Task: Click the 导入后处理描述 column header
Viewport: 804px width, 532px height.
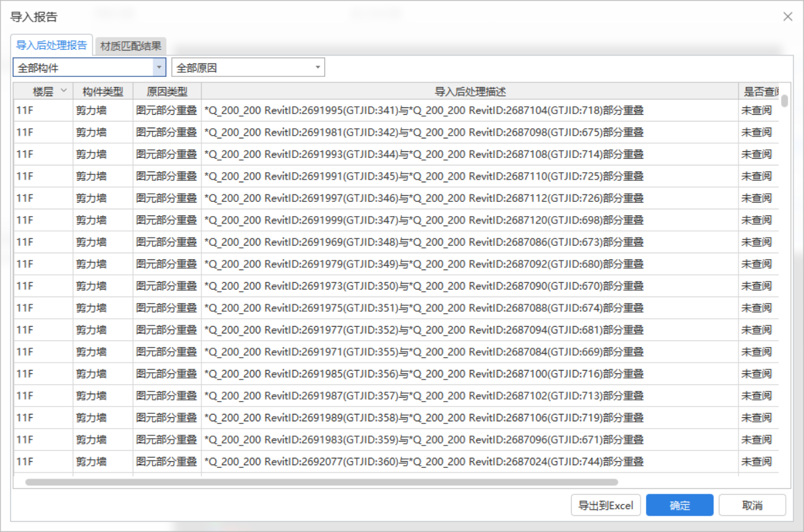Action: pos(470,91)
